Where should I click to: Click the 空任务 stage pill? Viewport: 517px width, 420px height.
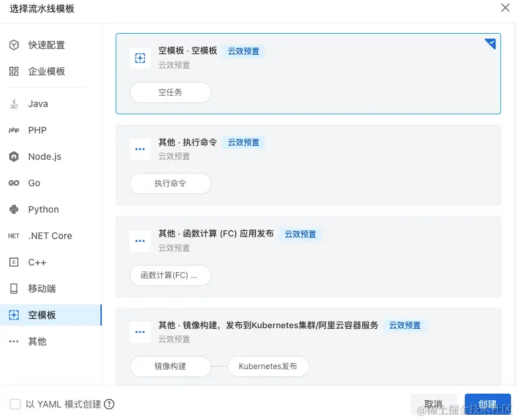171,92
